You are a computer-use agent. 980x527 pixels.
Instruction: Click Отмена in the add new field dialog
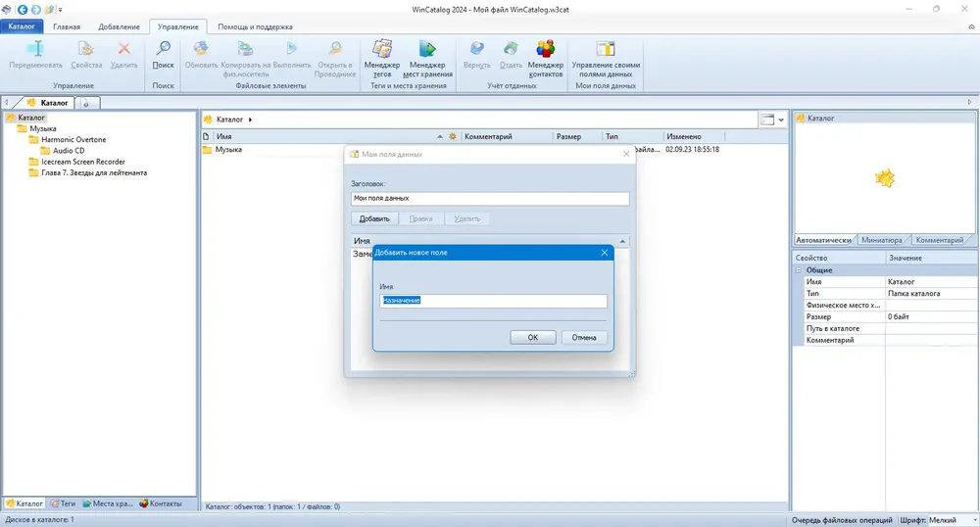coord(584,337)
